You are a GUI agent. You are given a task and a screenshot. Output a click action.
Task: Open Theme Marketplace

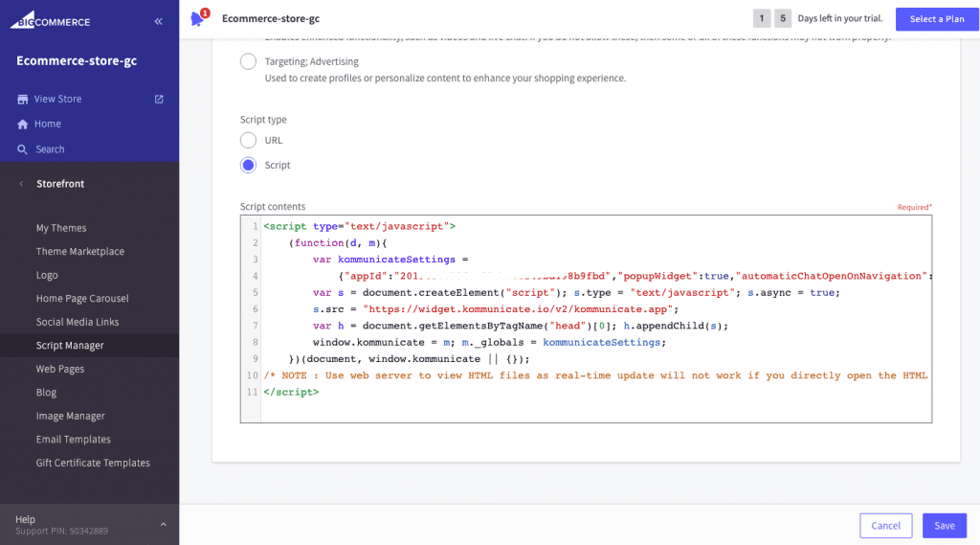[80, 252]
